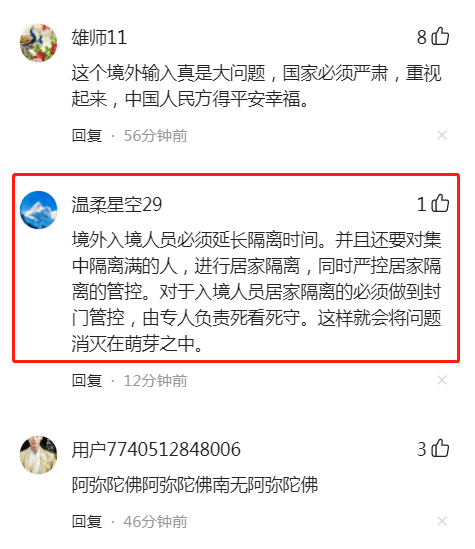Click the 56分钟前 timestamp
Screen dimensions: 475x549
pos(155,135)
